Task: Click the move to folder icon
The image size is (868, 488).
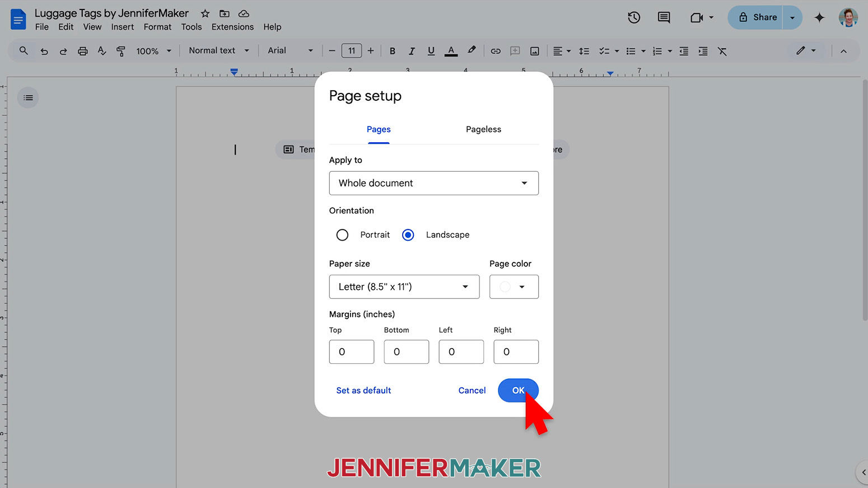Action: (225, 13)
